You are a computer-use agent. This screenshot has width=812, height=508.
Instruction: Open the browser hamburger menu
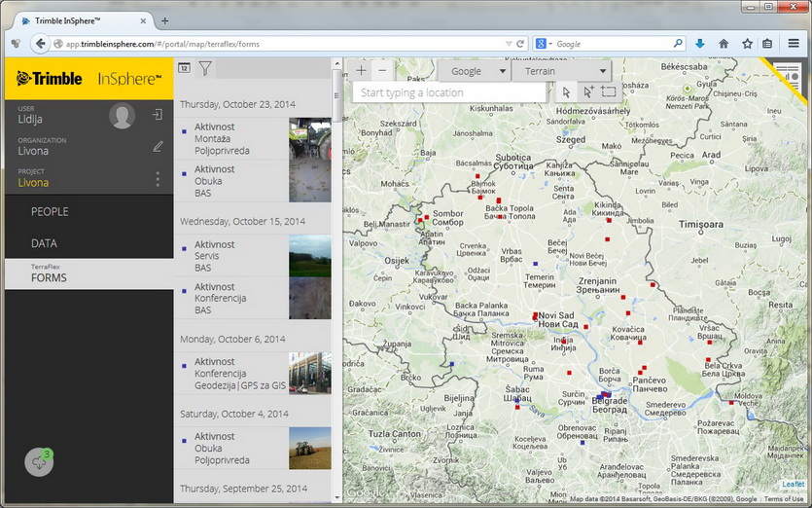pos(794,44)
